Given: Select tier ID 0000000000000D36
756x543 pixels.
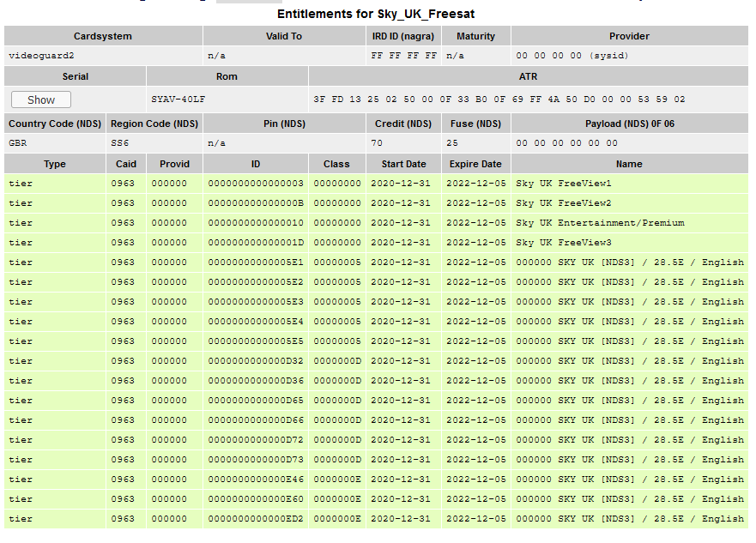Looking at the screenshot, I should pos(256,381).
